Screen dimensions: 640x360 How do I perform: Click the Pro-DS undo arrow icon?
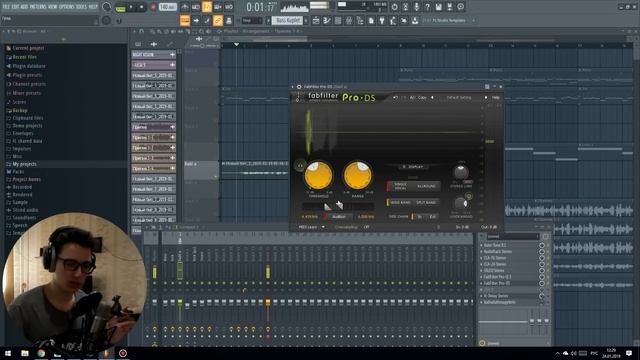click(395, 98)
